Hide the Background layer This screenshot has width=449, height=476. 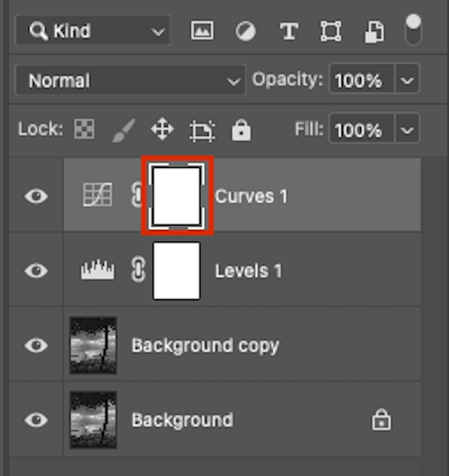[x=37, y=420]
